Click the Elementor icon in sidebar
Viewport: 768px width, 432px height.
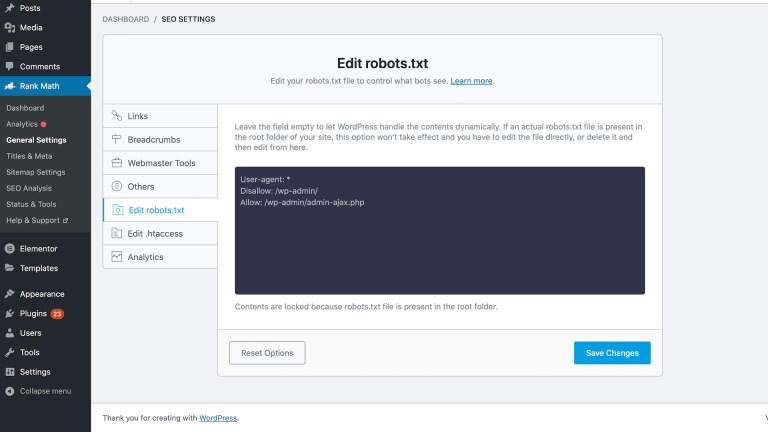tap(9, 248)
